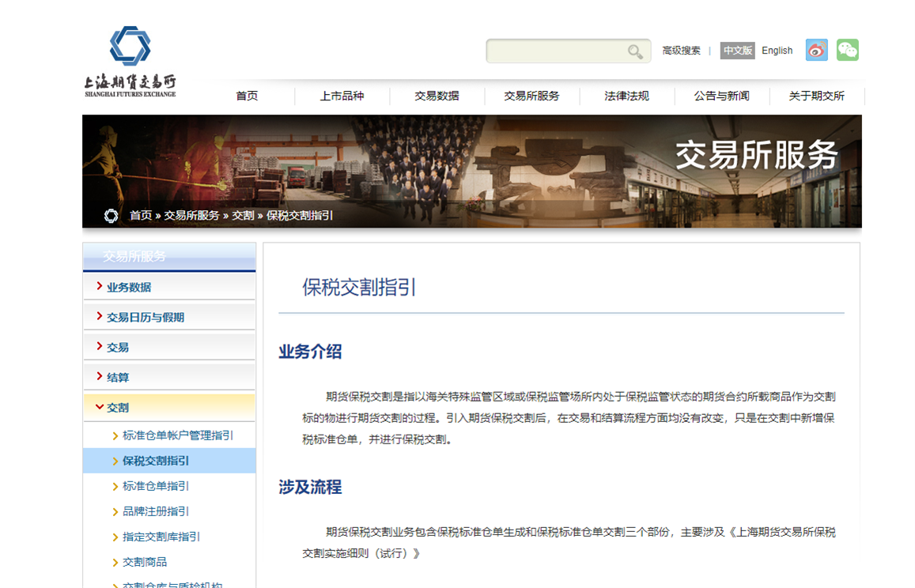Screen dimensions: 915x588
Task: Click the Shanghai Futures Exchange logo
Action: (x=130, y=62)
